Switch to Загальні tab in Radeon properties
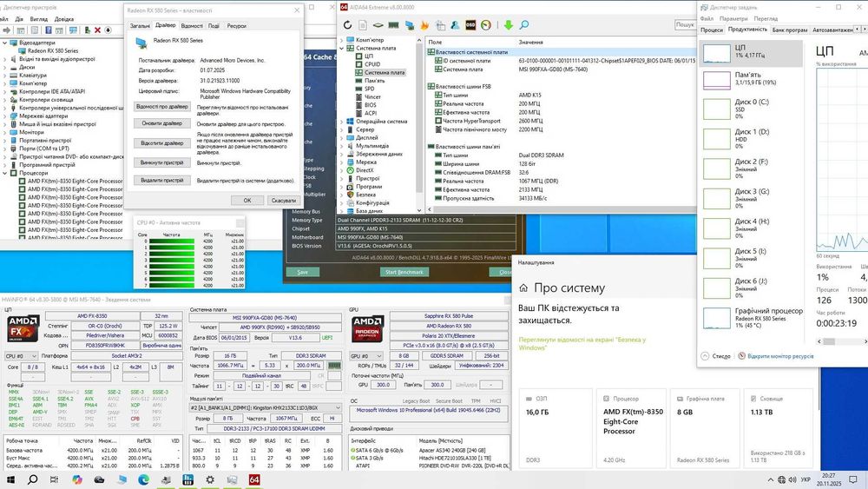 140,26
